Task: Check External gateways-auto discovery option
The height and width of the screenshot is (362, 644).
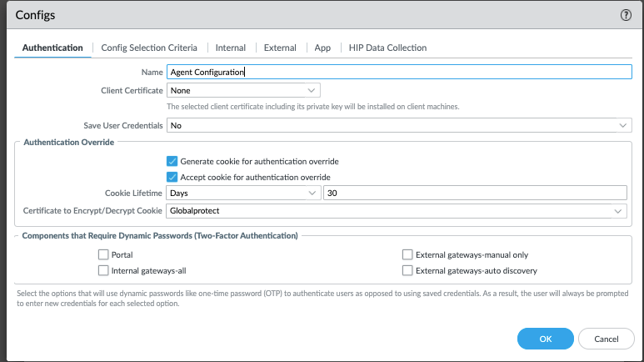Action: tap(407, 271)
